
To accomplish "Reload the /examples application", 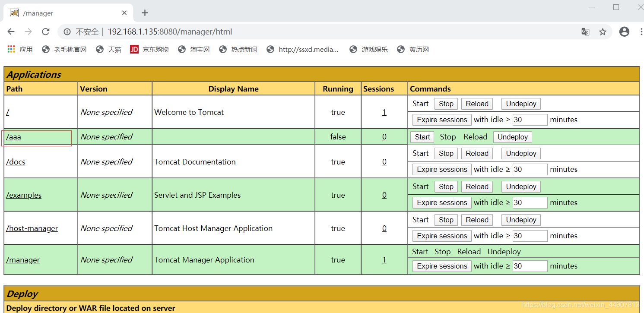I will click(477, 187).
